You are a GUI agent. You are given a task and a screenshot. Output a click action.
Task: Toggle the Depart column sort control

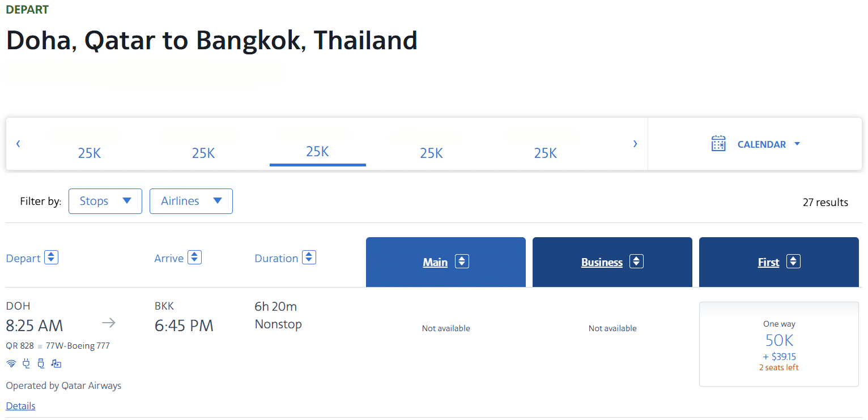click(x=51, y=257)
